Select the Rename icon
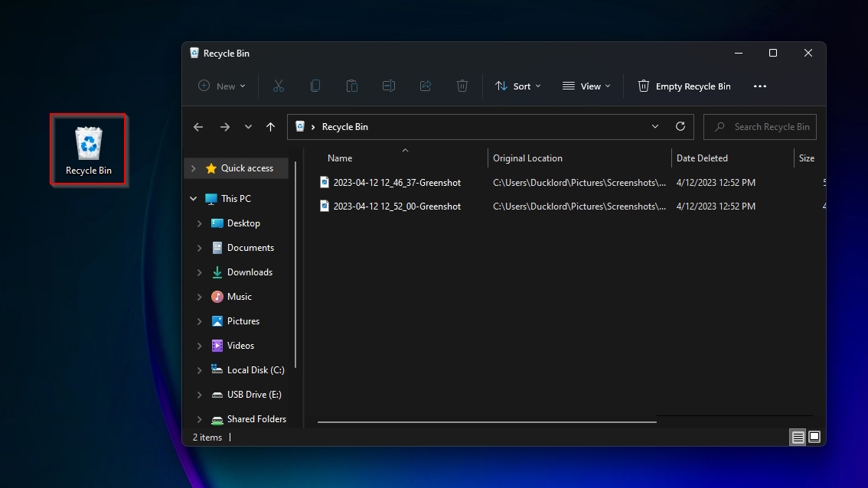 (x=389, y=86)
